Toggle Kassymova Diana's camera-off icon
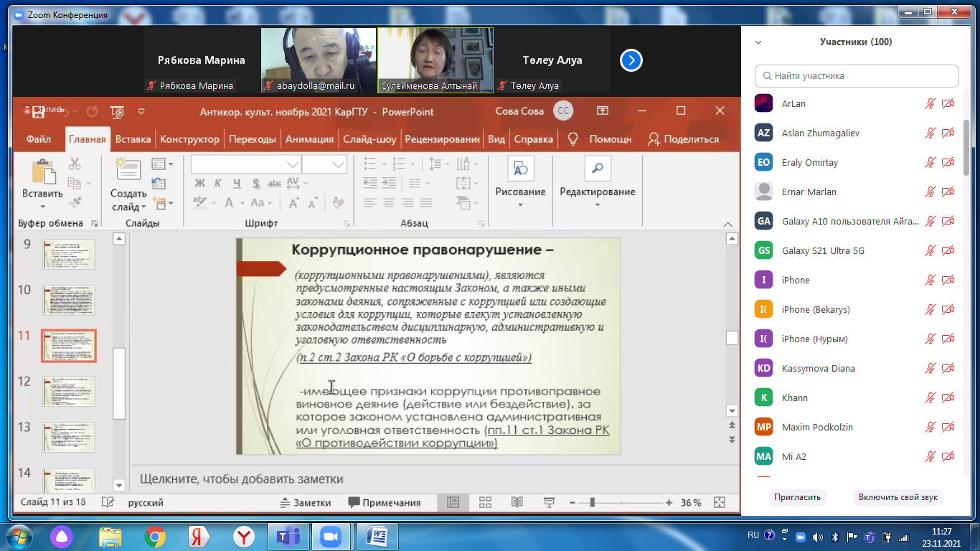The image size is (980, 551). (948, 368)
